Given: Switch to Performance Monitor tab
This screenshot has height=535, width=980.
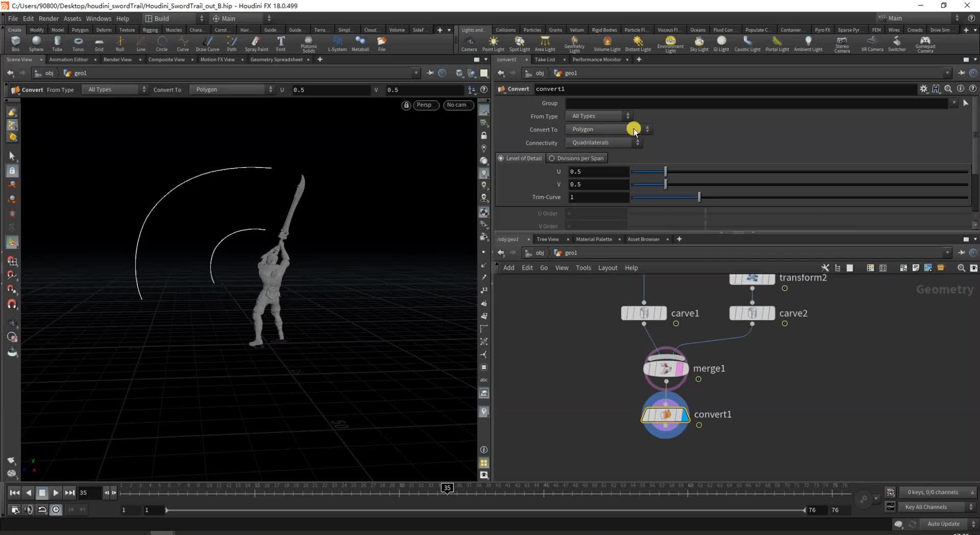Looking at the screenshot, I should (597, 60).
